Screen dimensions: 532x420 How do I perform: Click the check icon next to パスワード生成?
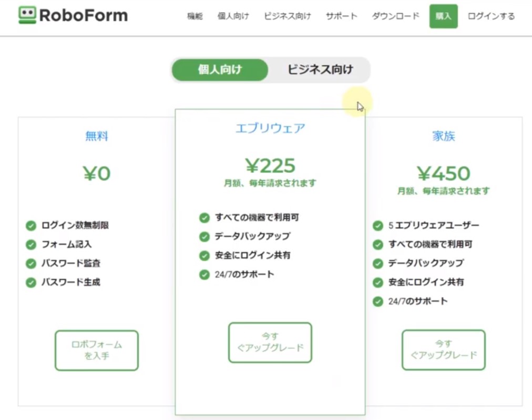click(31, 283)
